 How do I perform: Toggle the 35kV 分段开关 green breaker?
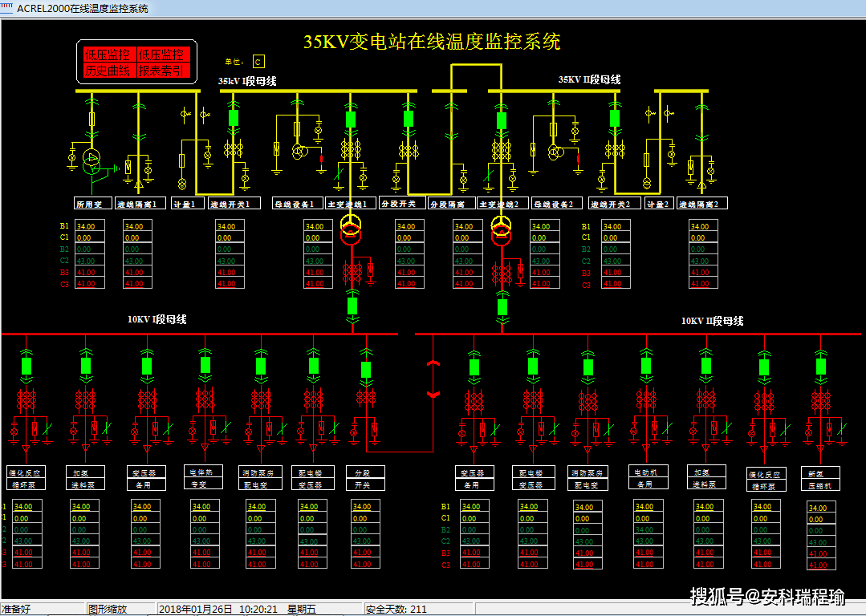coord(409,119)
